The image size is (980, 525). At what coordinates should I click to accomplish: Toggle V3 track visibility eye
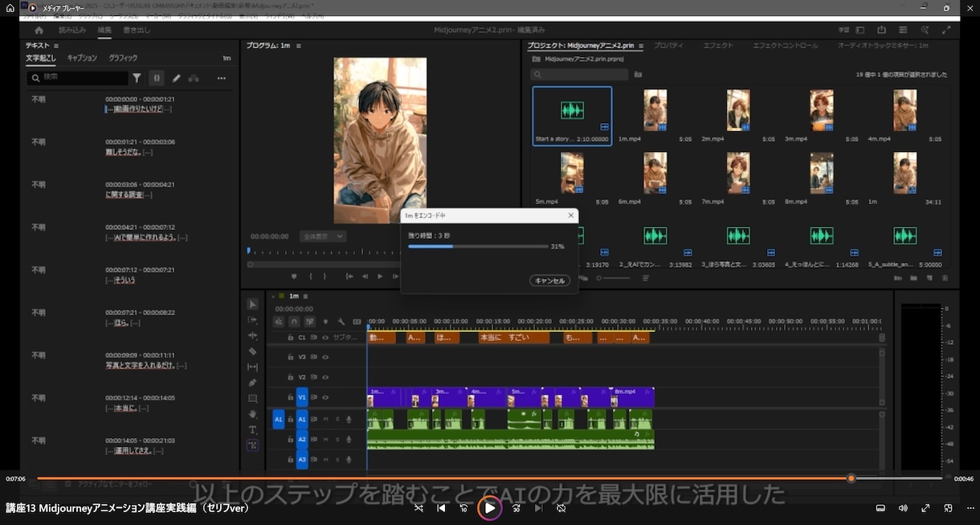tap(325, 357)
